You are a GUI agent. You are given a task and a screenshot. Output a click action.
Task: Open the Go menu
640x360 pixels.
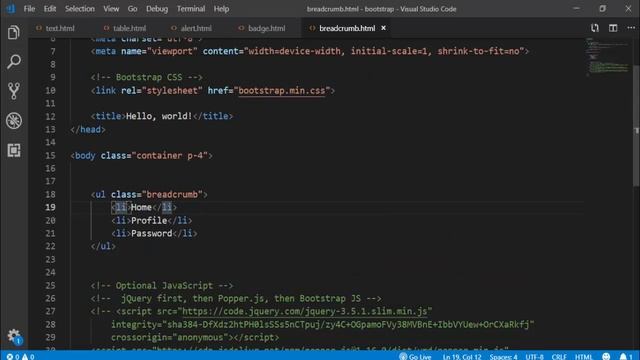(132, 9)
